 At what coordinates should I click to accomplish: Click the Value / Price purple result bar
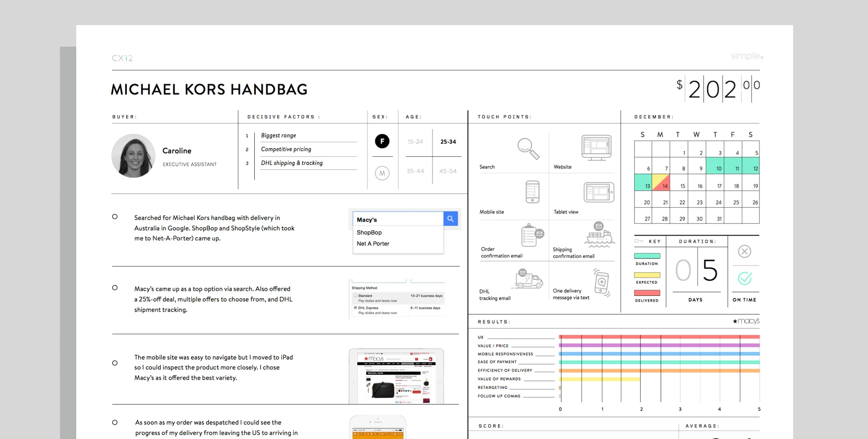[660, 345]
